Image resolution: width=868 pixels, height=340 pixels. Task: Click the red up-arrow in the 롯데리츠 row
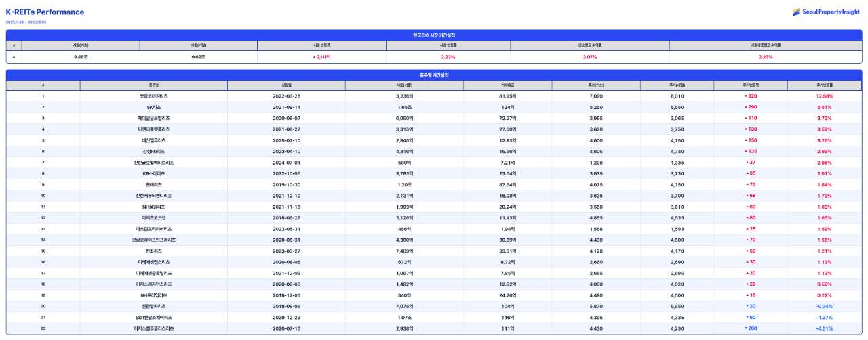(x=747, y=184)
